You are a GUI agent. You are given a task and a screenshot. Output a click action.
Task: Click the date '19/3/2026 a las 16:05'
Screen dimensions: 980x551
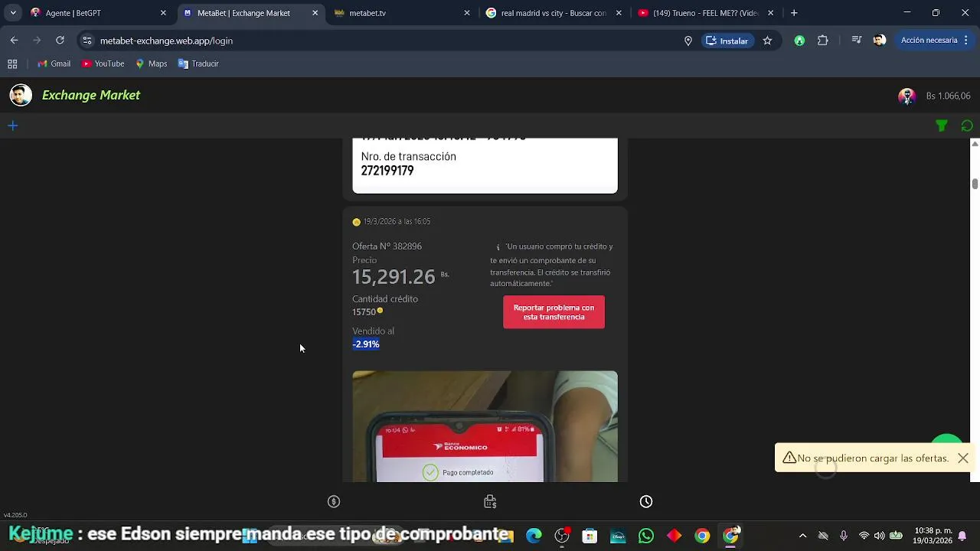pos(397,221)
